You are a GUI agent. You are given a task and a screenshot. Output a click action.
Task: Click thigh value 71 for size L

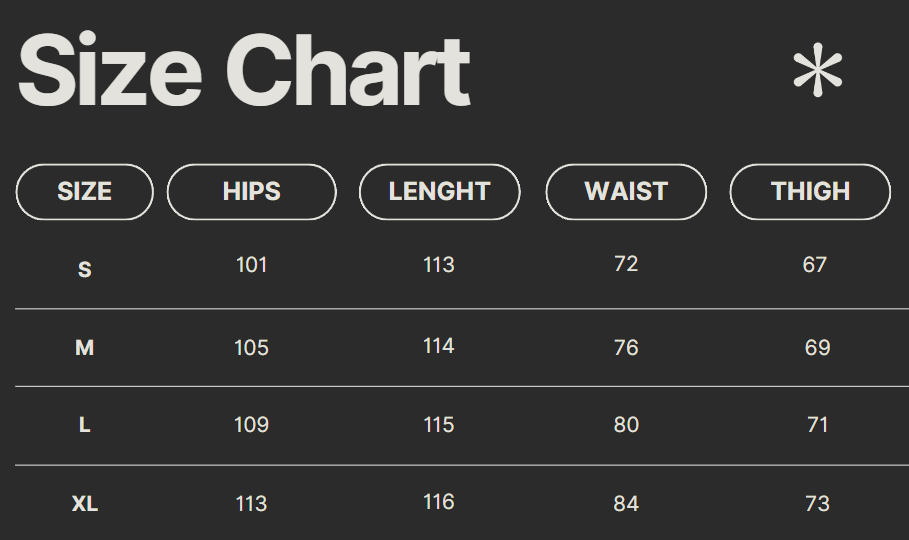(818, 425)
